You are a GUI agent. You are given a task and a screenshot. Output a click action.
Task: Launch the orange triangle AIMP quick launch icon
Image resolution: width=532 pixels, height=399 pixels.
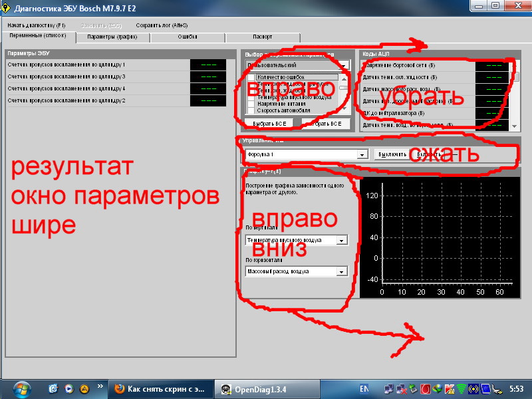(x=84, y=389)
